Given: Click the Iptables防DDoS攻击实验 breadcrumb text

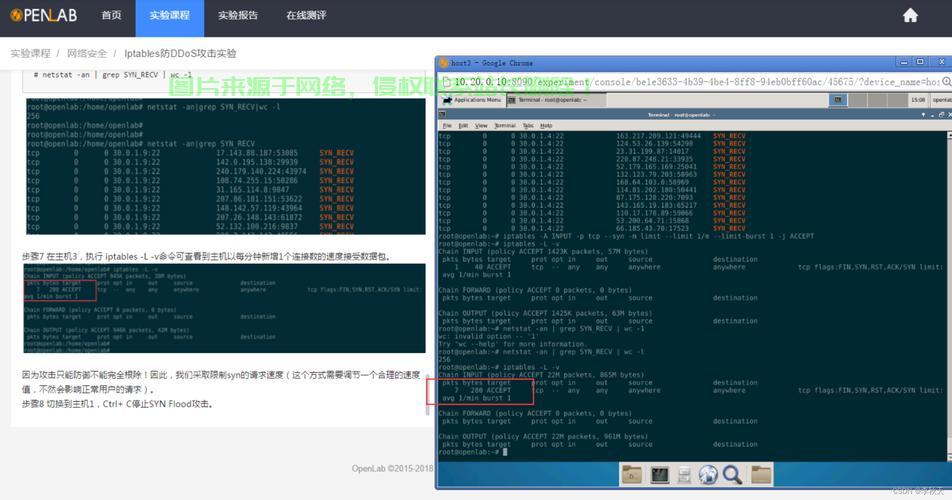Looking at the screenshot, I should coord(180,53).
